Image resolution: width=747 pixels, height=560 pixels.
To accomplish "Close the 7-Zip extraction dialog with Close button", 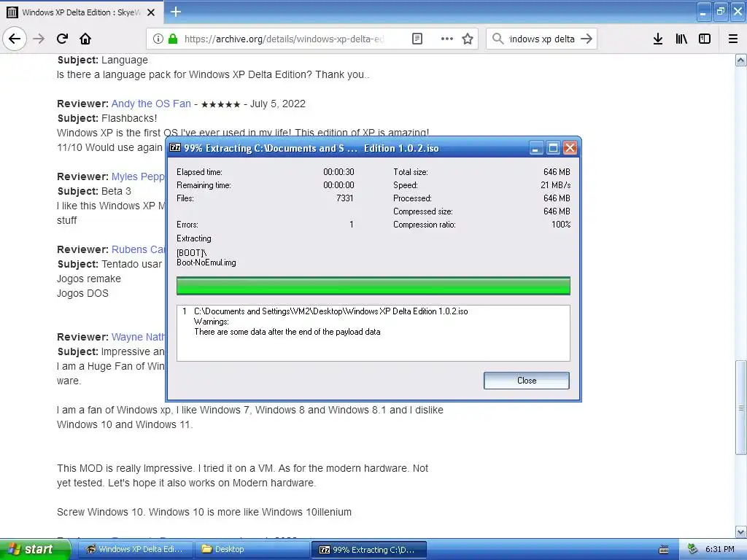I will pos(527,381).
